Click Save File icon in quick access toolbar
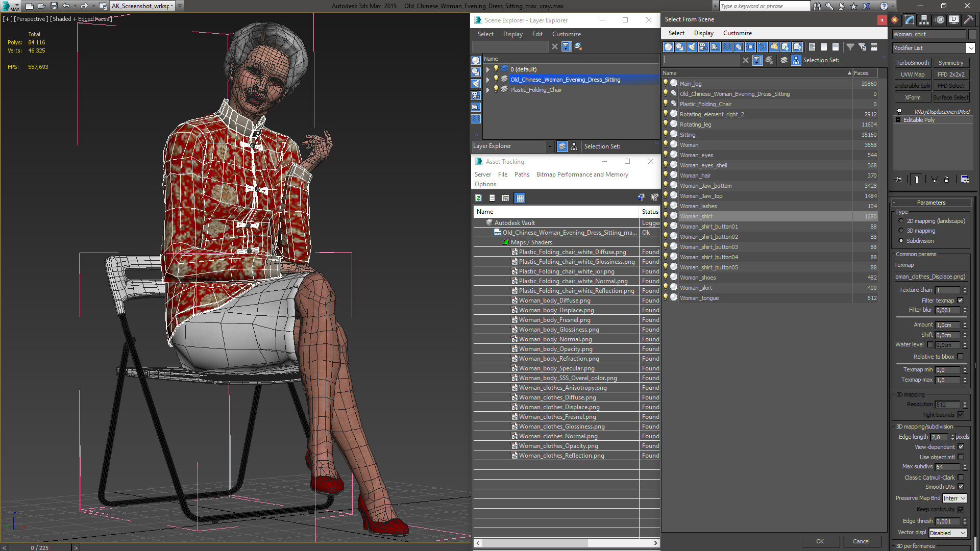Screen dimensions: 980x551 coord(54,6)
